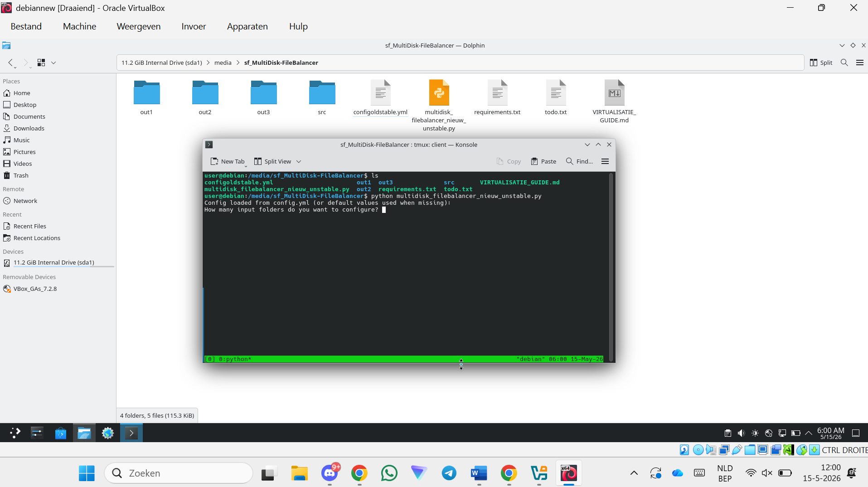The image size is (868, 487).
Task: Expand path after media breadcrumb
Action: (238, 63)
